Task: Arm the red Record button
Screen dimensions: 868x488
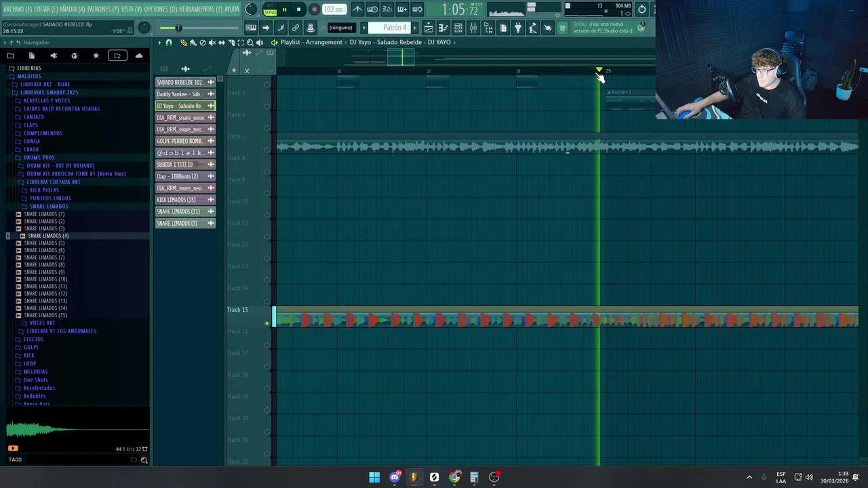Action: (314, 9)
